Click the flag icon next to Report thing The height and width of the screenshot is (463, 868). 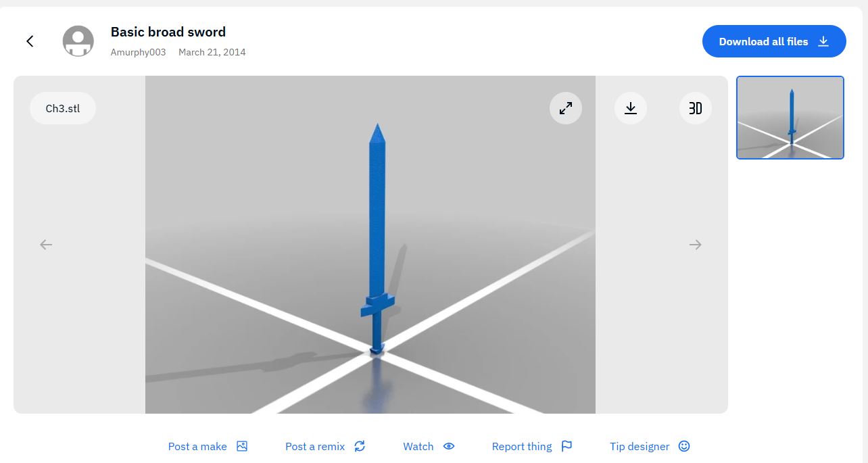pos(566,446)
